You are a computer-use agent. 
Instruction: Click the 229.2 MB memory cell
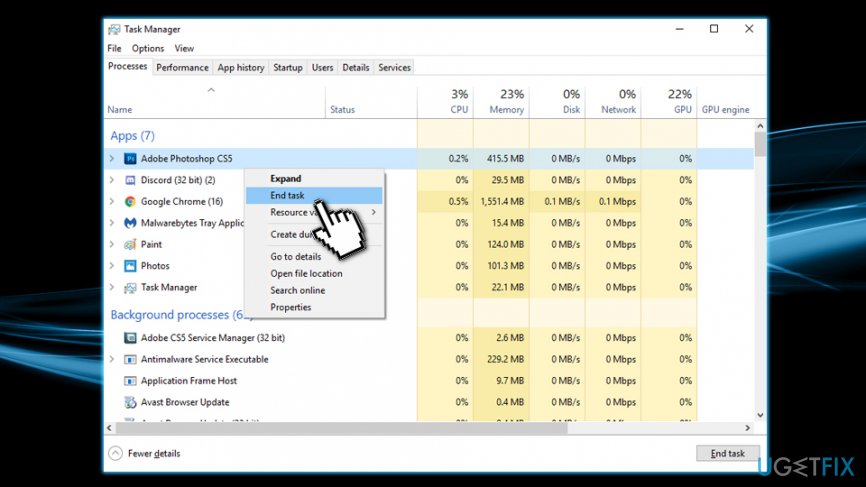pyautogui.click(x=501, y=359)
